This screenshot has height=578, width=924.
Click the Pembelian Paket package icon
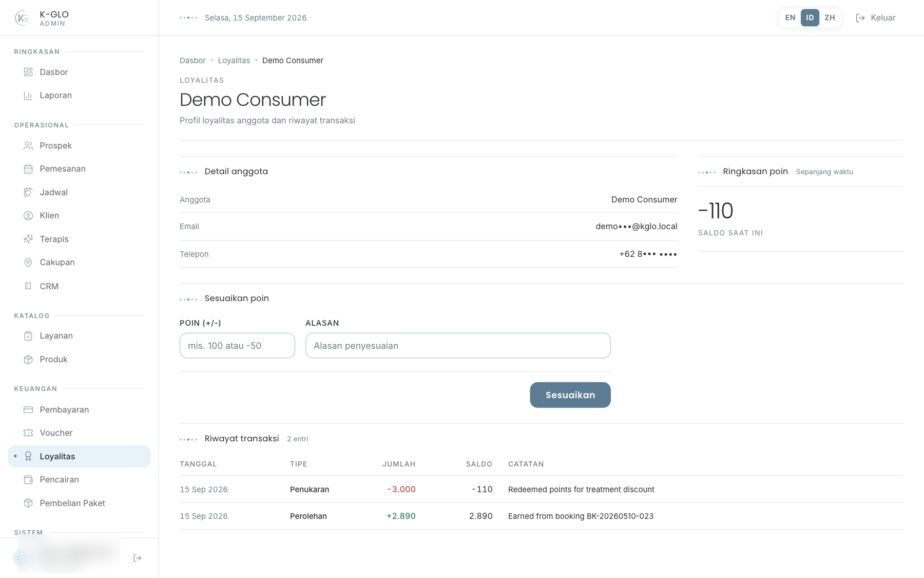pyautogui.click(x=28, y=503)
